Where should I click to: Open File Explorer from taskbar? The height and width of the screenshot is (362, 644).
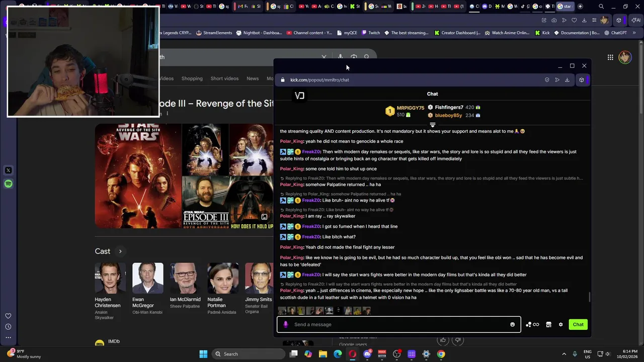(323, 354)
